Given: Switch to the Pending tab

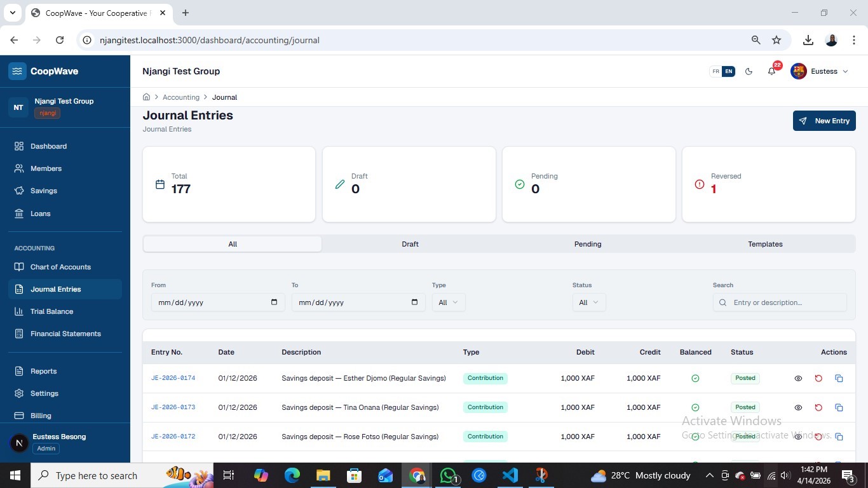Looking at the screenshot, I should pyautogui.click(x=588, y=244).
